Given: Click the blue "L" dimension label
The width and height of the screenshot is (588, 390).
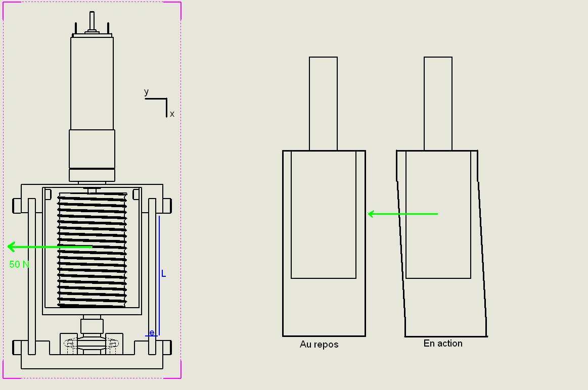Looking at the screenshot, I should pyautogui.click(x=163, y=274).
